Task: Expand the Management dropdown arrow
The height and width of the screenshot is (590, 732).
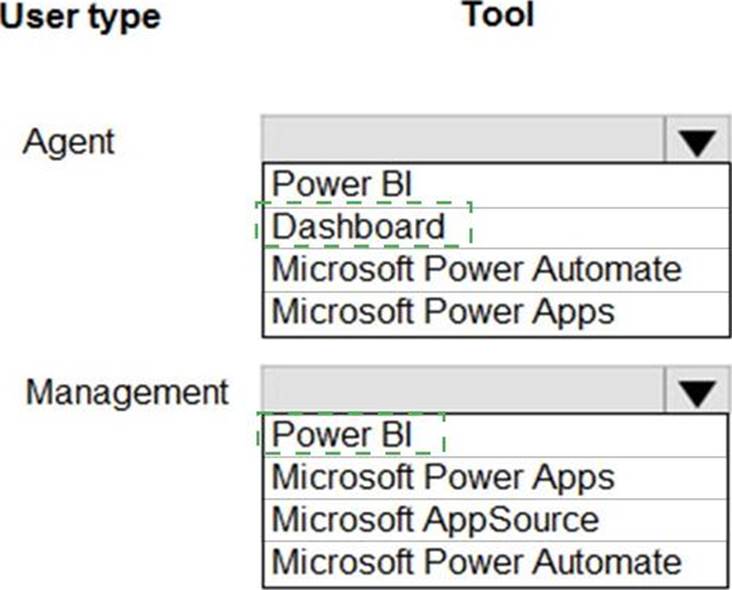Action: pyautogui.click(x=696, y=391)
